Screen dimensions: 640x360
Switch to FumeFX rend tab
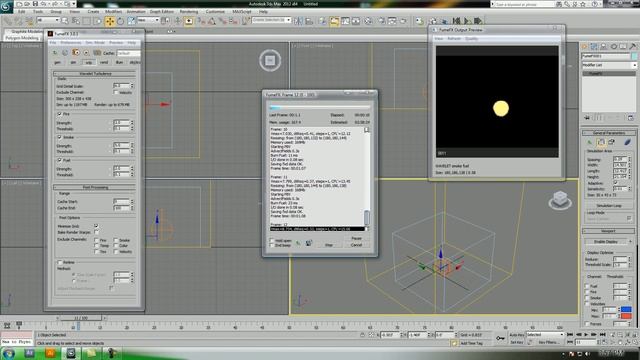click(x=104, y=62)
